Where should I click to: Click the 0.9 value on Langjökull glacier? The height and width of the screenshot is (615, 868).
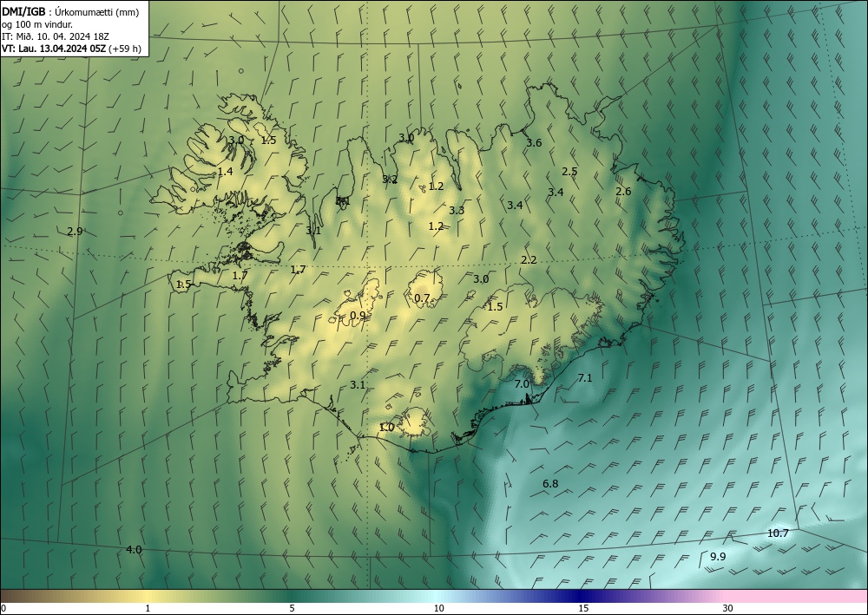358,315
